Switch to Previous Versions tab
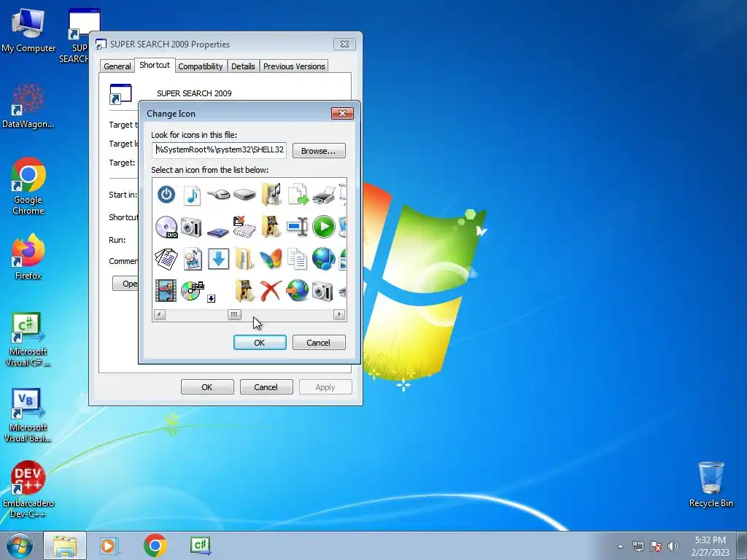The width and height of the screenshot is (747, 560). click(294, 66)
